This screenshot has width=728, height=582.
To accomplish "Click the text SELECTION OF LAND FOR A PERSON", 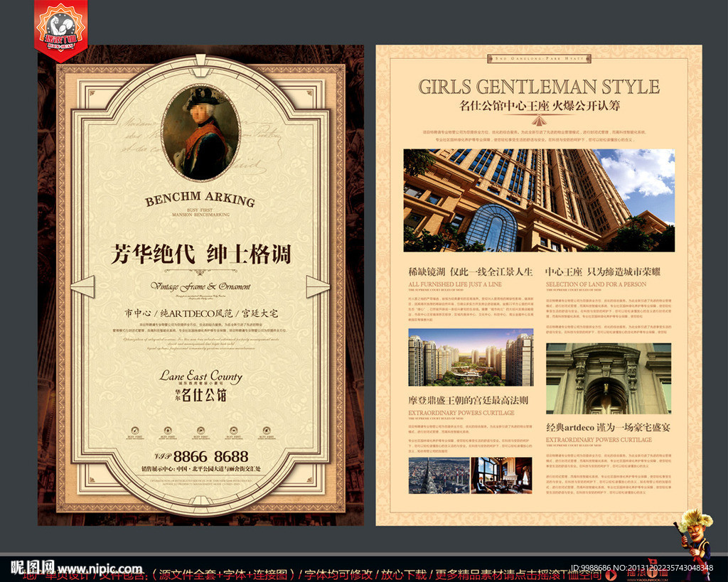I will point(596,284).
